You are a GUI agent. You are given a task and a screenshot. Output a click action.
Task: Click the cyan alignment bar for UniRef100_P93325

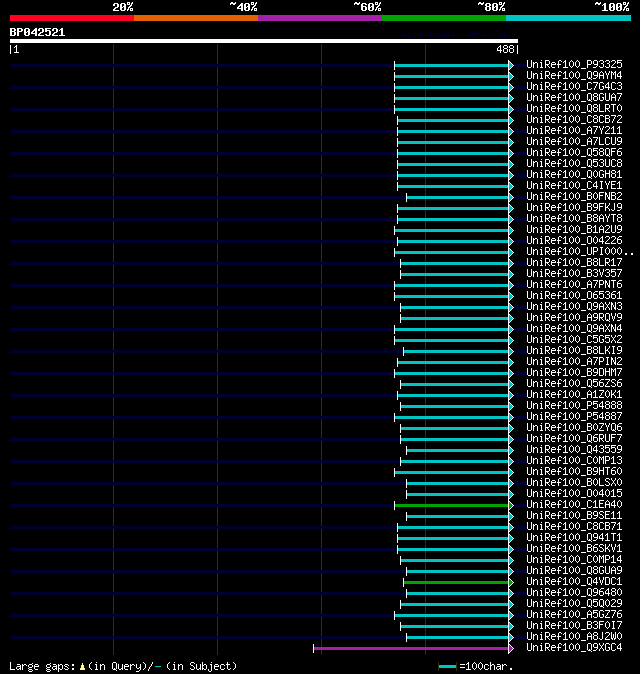pos(452,65)
